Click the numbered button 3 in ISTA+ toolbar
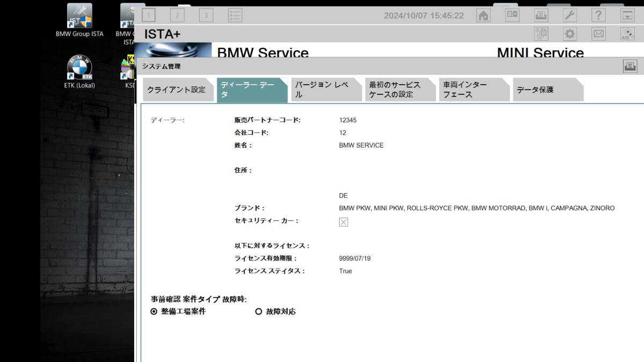 206,16
